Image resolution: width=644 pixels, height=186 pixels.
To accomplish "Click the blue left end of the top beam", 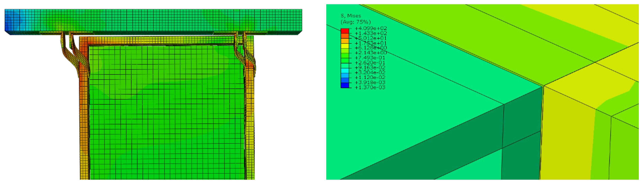I will click(12, 21).
